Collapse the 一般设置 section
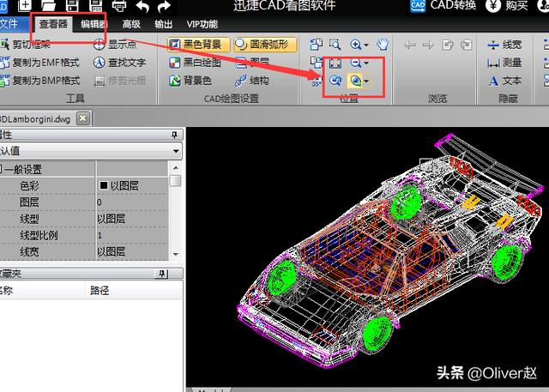This screenshot has height=392, width=549. [1, 170]
